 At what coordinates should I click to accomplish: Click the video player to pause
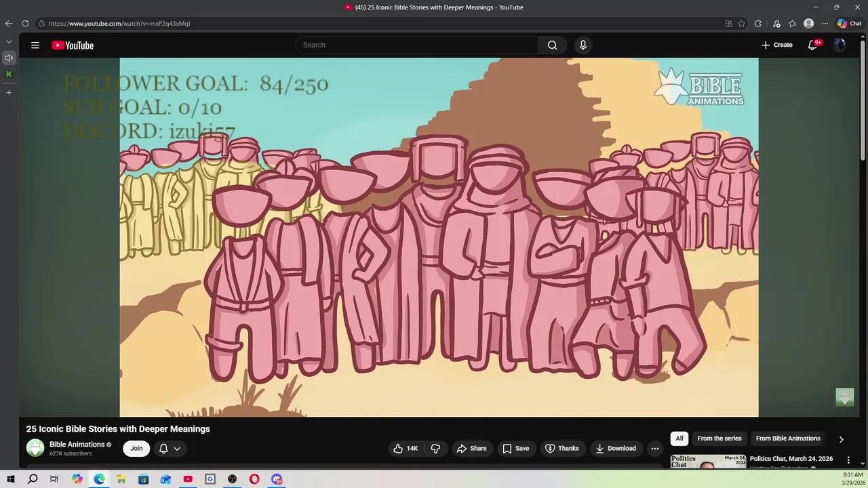439,237
